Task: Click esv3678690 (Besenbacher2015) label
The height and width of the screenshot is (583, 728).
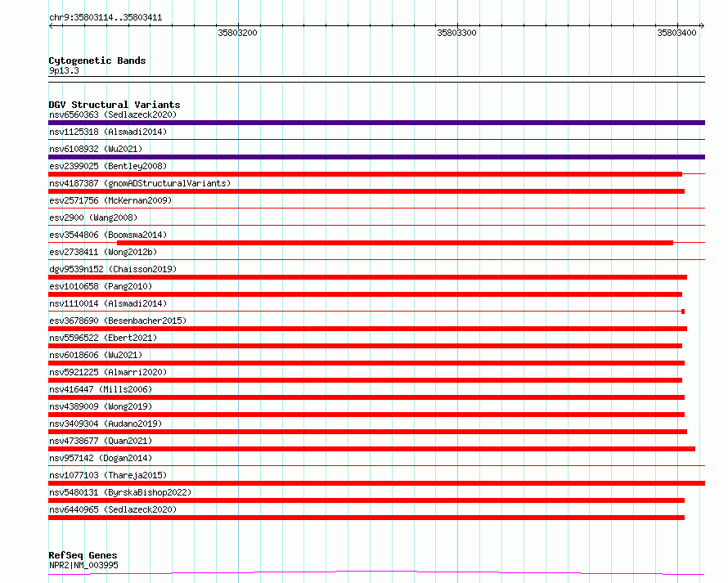Action: coord(118,321)
